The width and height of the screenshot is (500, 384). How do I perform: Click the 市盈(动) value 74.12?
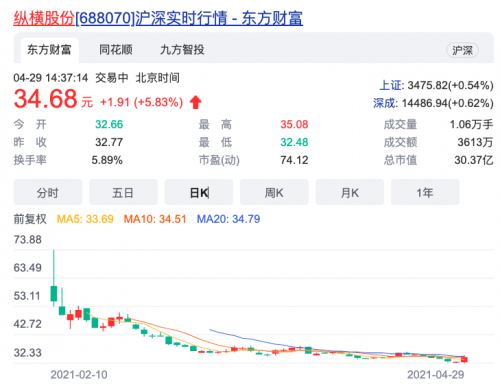coord(294,160)
